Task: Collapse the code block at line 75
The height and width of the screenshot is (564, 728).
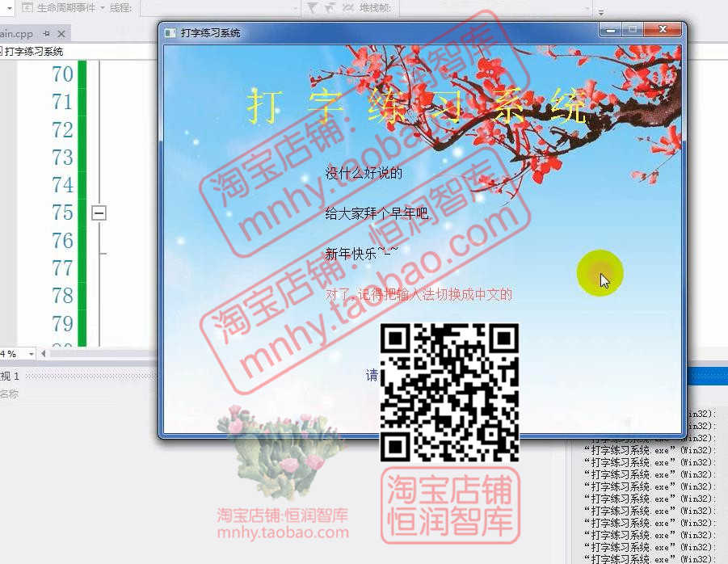Action: [x=99, y=213]
